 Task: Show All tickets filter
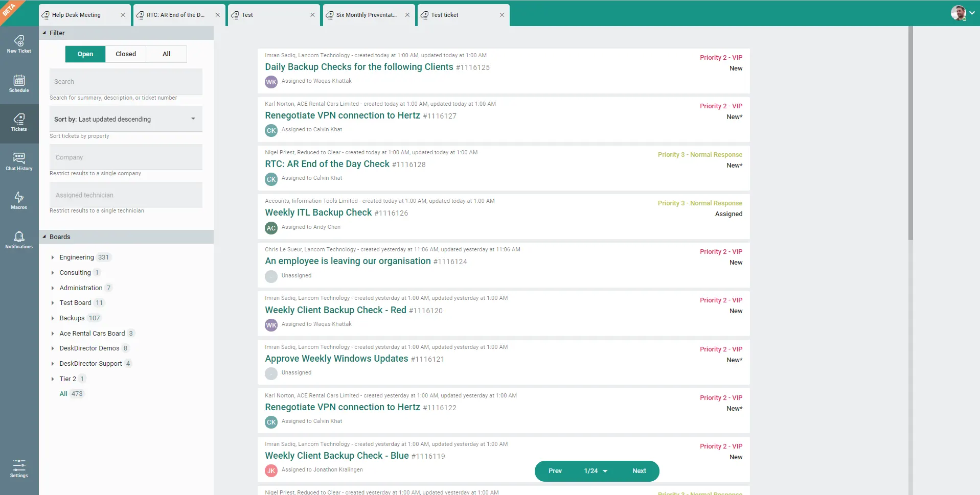(166, 54)
